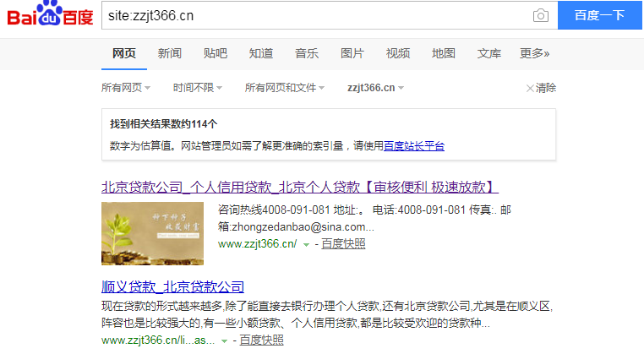Select the 地图 tab
The image size is (644, 354).
pyautogui.click(x=443, y=53)
